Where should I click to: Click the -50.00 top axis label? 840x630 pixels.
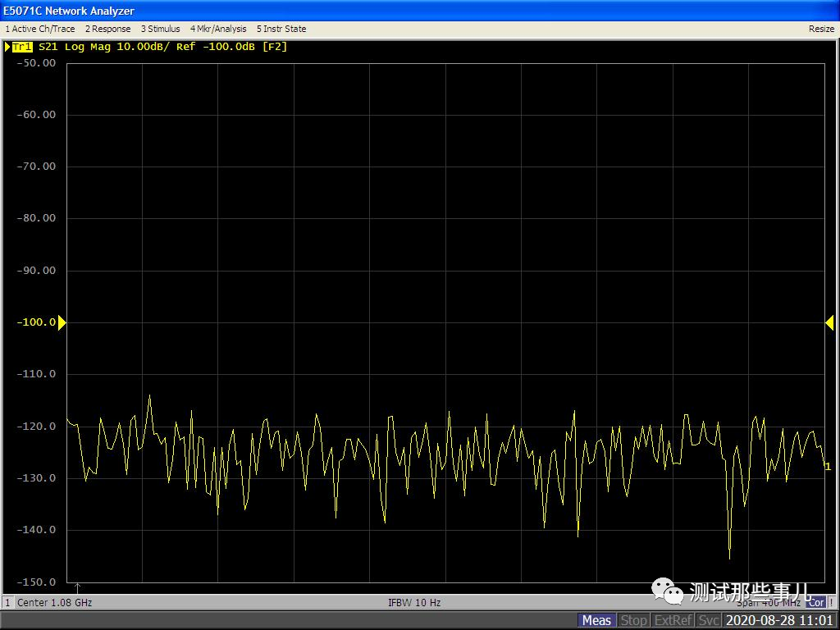36,62
